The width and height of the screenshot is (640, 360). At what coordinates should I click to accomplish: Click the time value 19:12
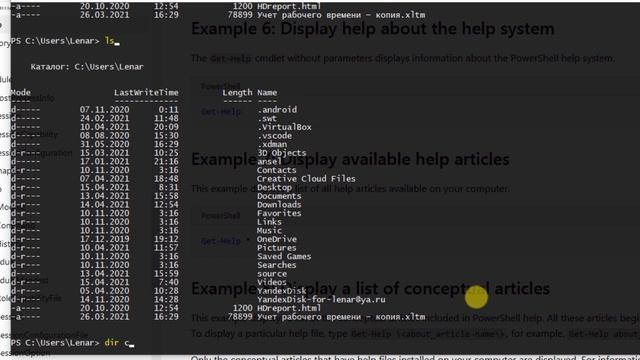[166, 239]
